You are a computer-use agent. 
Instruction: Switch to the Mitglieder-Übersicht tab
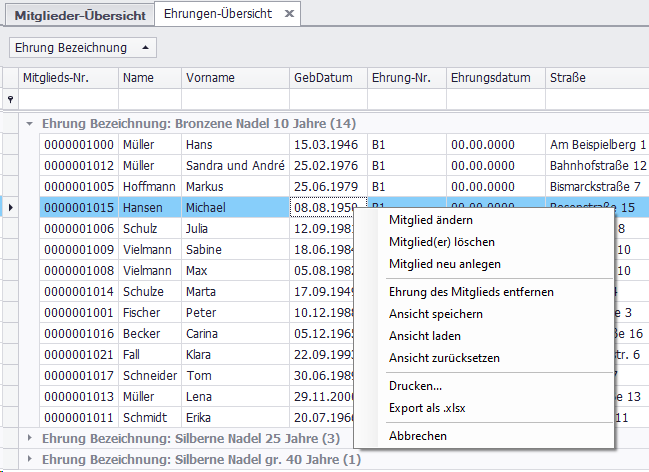pos(80,16)
